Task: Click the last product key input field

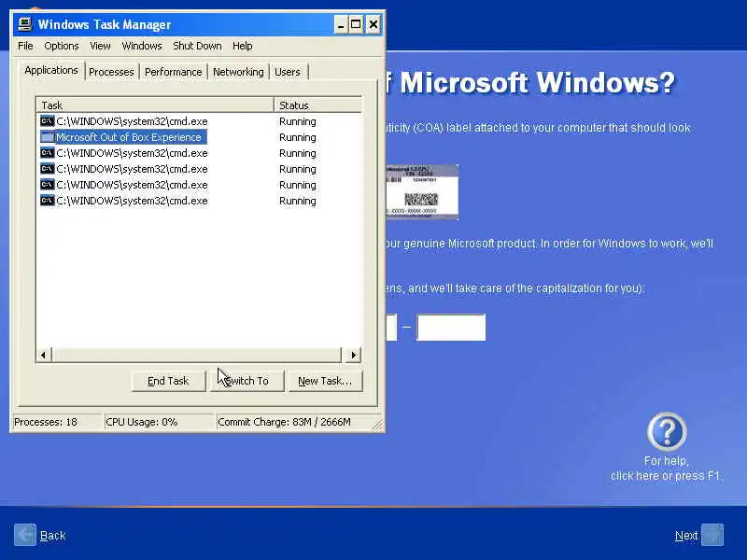Action: tap(451, 328)
